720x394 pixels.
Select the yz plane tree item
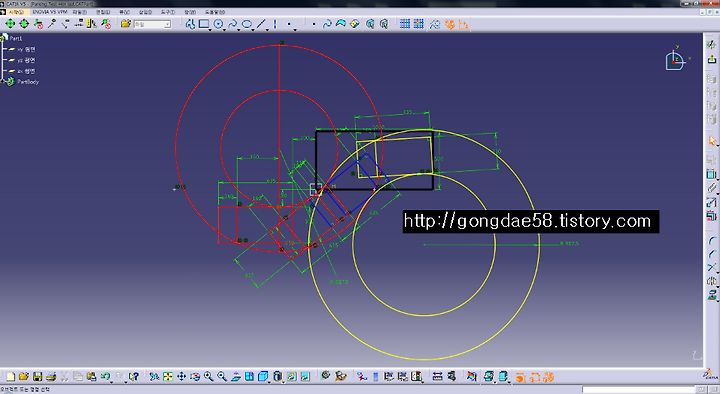(26, 60)
